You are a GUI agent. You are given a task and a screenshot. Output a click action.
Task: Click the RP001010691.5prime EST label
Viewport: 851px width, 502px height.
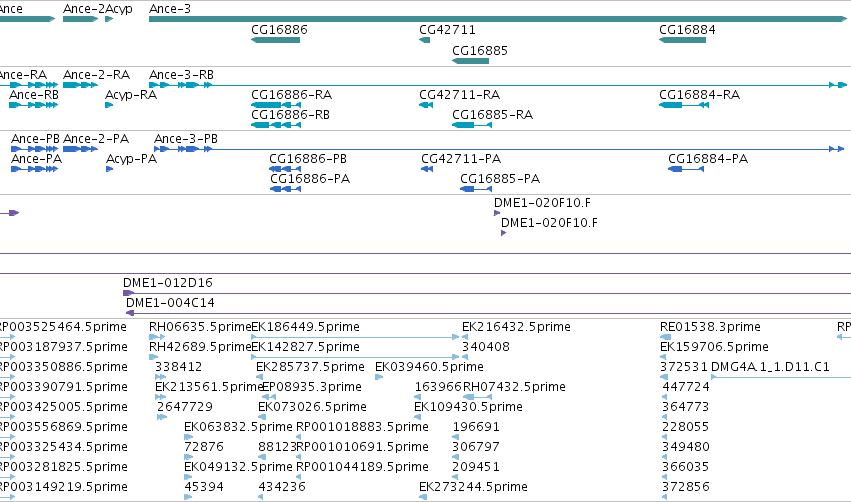[362, 447]
